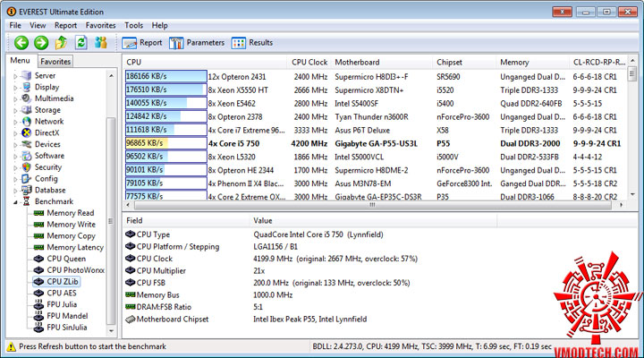The image size is (644, 358).
Task: Expand the Display tree node
Action: pyautogui.click(x=15, y=88)
